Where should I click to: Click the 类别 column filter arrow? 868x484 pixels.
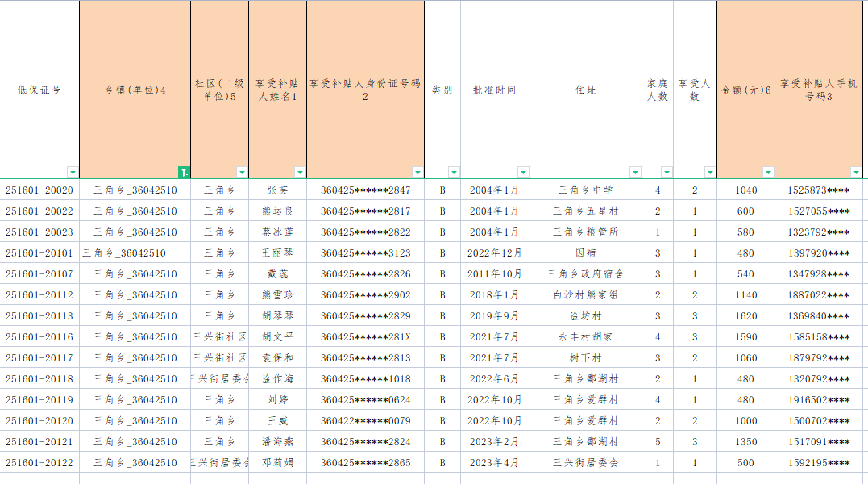(454, 172)
